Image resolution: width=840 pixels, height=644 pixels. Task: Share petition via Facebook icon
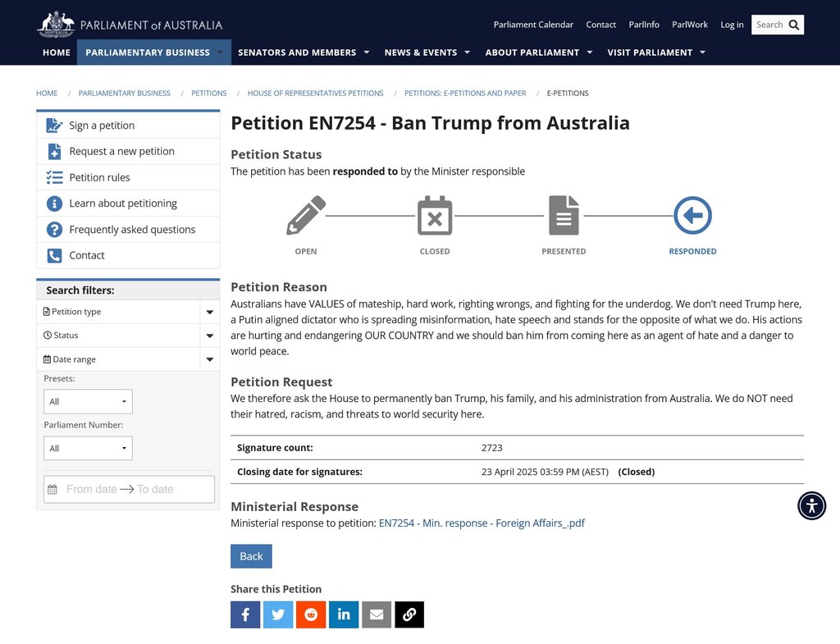tap(245, 614)
